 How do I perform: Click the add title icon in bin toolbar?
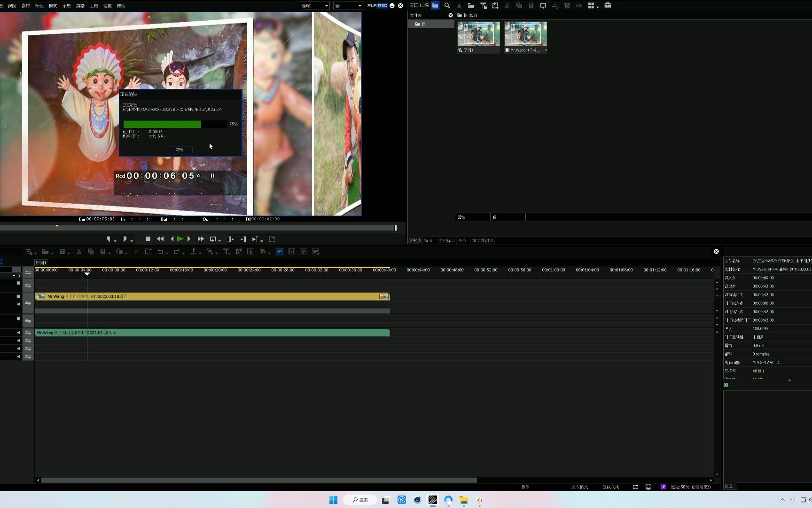pyautogui.click(x=483, y=6)
